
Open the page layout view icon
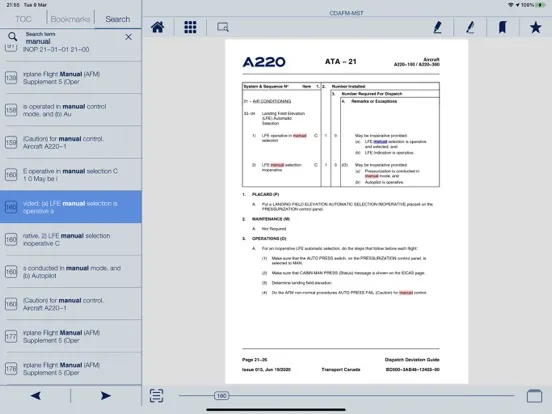[534, 396]
